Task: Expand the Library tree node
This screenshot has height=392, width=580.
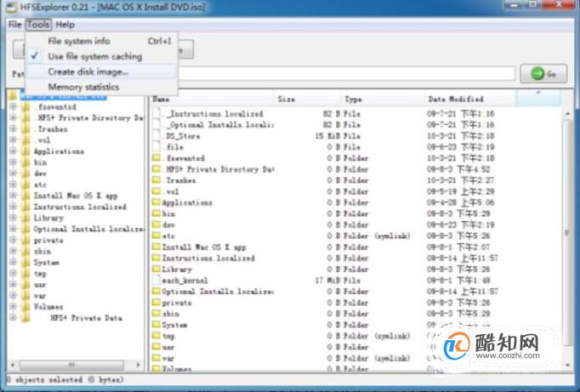Action: click(13, 218)
